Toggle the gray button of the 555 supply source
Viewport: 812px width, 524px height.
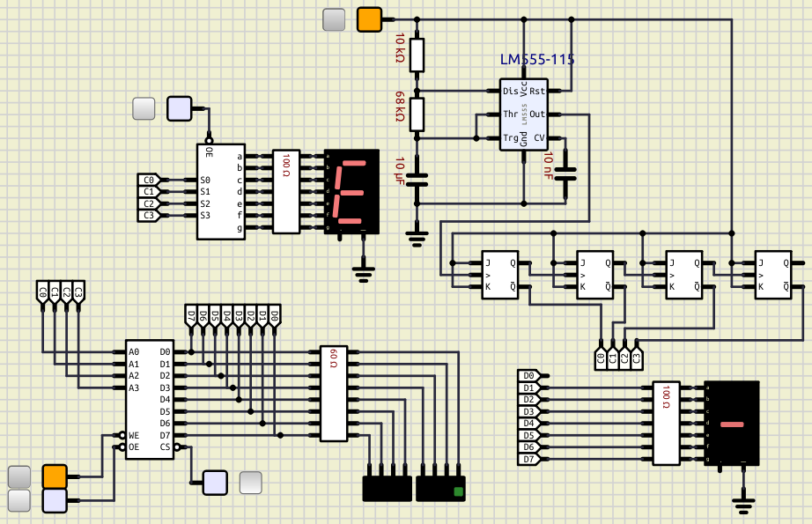click(x=334, y=19)
